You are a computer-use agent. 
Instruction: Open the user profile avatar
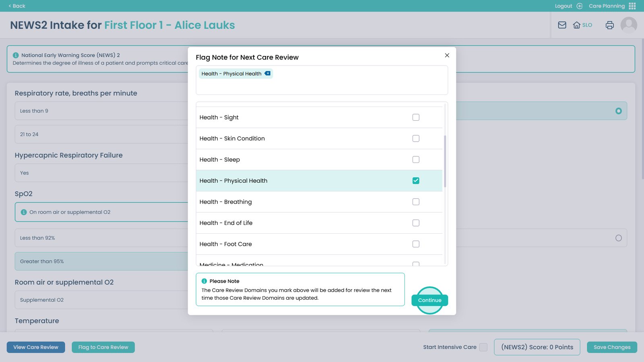[628, 25]
